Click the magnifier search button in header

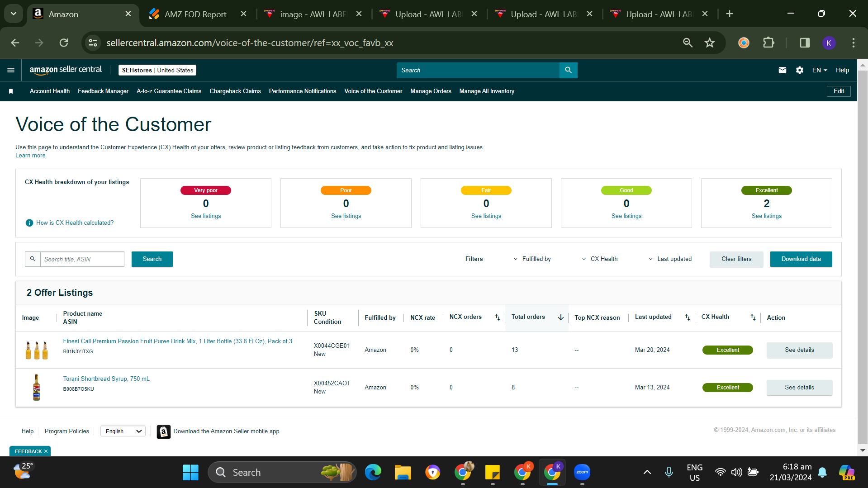click(568, 70)
